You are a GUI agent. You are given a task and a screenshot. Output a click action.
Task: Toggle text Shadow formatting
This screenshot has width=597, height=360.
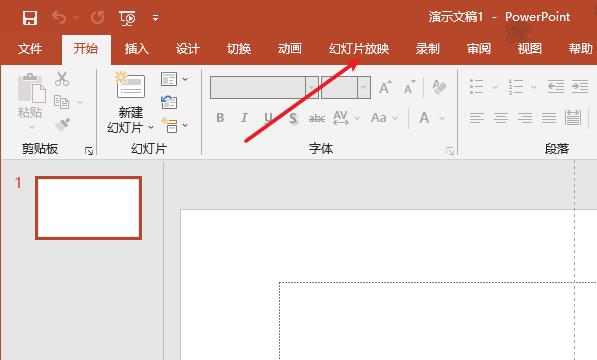tap(292, 118)
